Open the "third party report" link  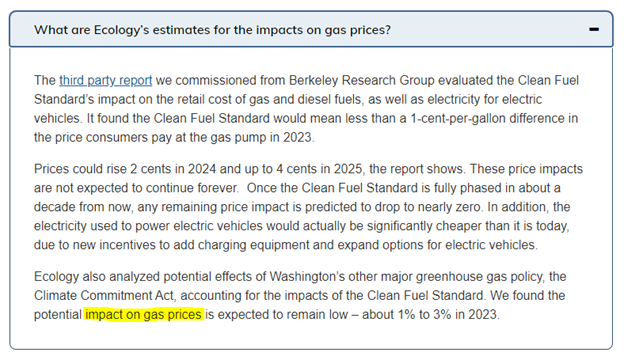[105, 80]
